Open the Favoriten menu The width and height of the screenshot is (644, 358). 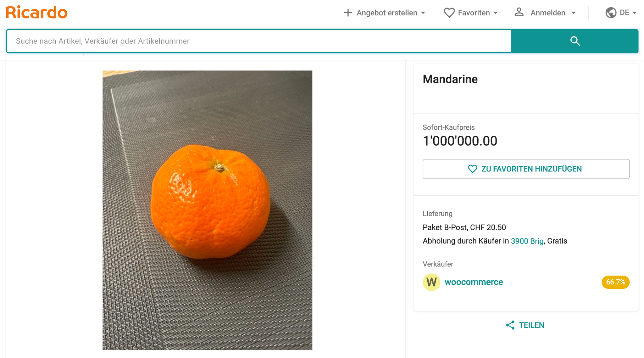pos(474,13)
